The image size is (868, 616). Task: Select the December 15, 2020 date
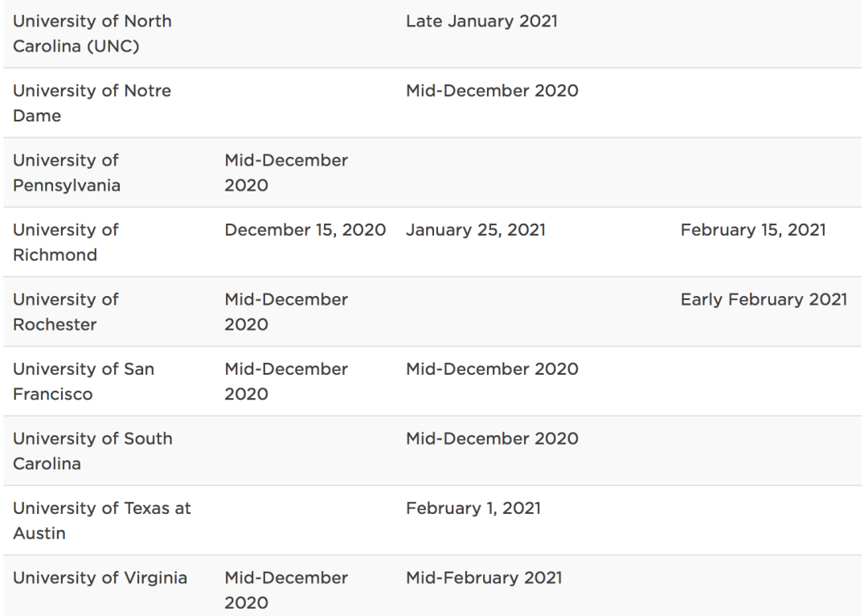(x=305, y=231)
